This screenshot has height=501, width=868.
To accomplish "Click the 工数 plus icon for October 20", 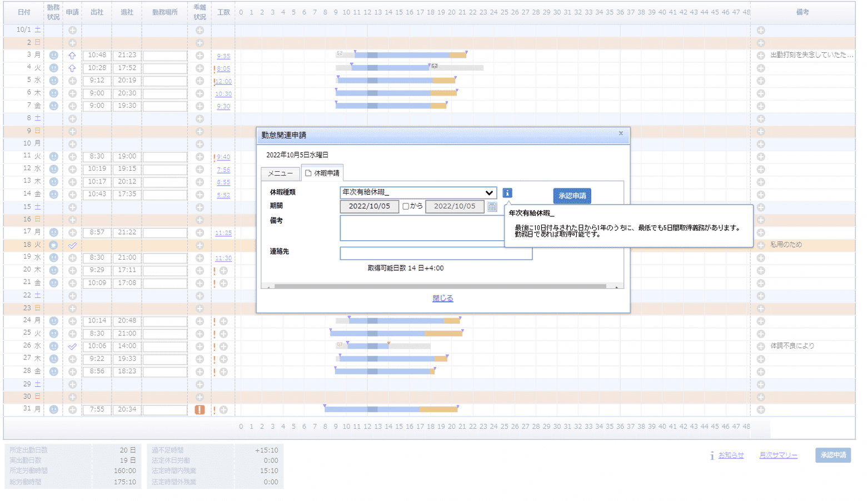I will [x=223, y=271].
